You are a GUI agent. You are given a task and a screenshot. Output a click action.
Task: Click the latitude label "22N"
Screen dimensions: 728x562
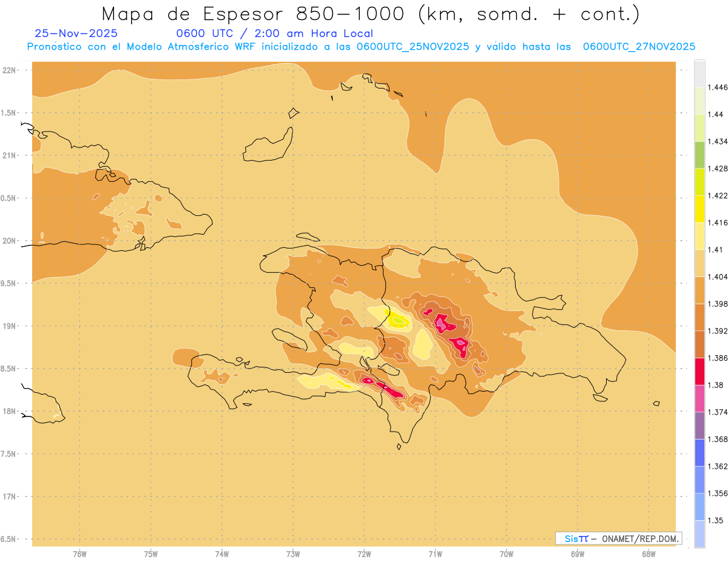(9, 70)
